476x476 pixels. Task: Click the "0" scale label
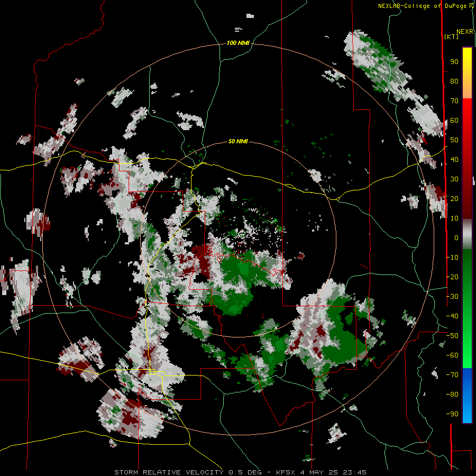456,238
